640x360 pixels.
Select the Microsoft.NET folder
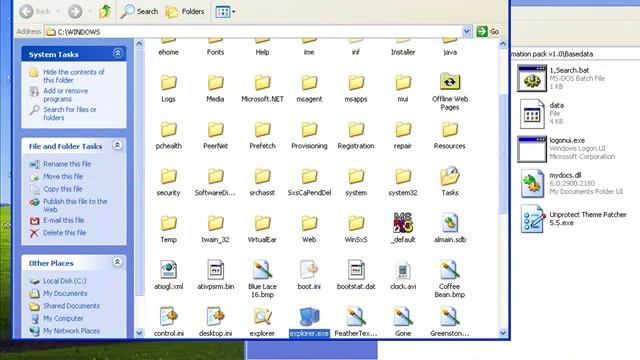click(262, 88)
